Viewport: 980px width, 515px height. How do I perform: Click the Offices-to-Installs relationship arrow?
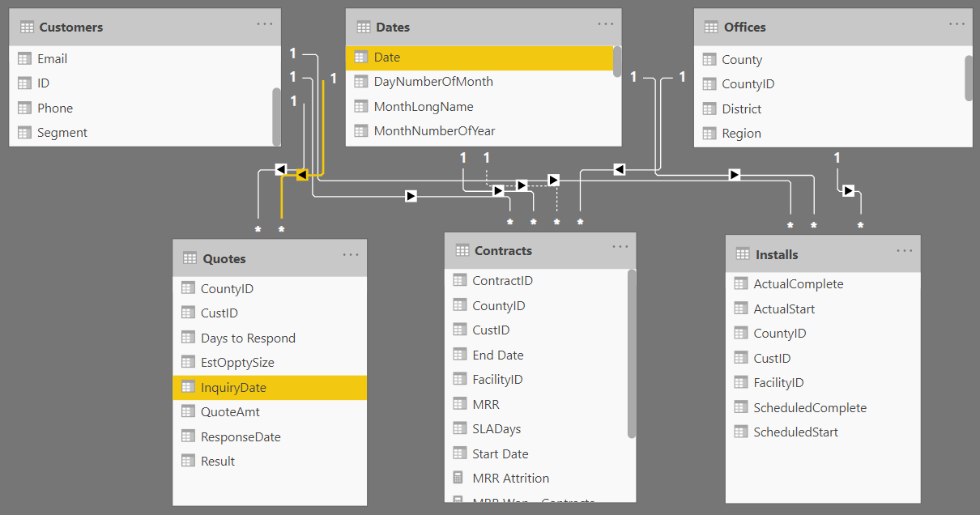848,191
